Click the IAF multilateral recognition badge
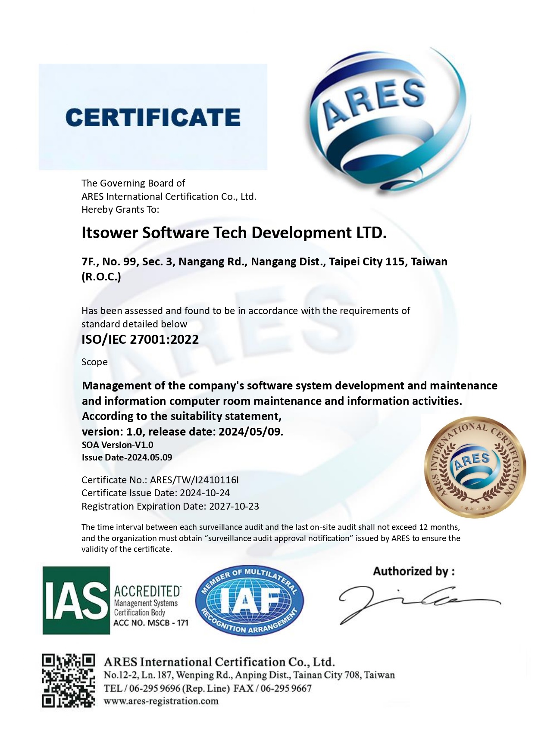535x756 pixels. tap(250, 600)
